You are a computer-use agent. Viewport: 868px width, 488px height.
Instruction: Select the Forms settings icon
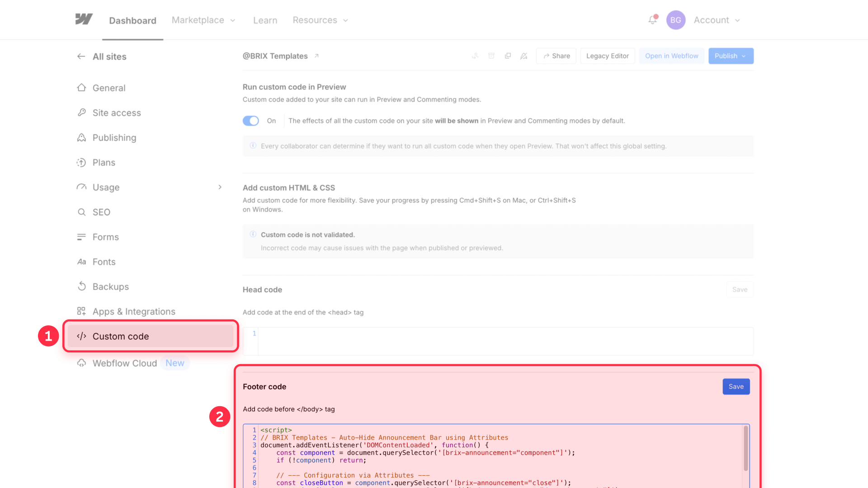[x=81, y=237]
